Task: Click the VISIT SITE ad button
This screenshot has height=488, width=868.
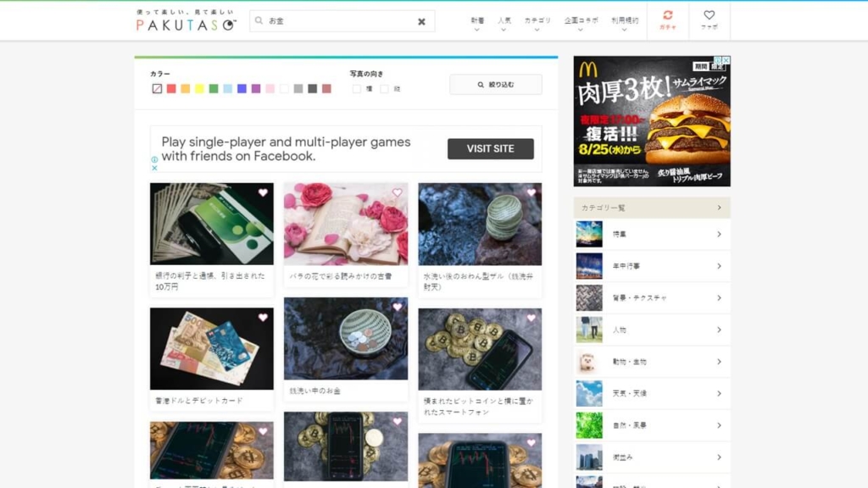Action: pyautogui.click(x=491, y=149)
